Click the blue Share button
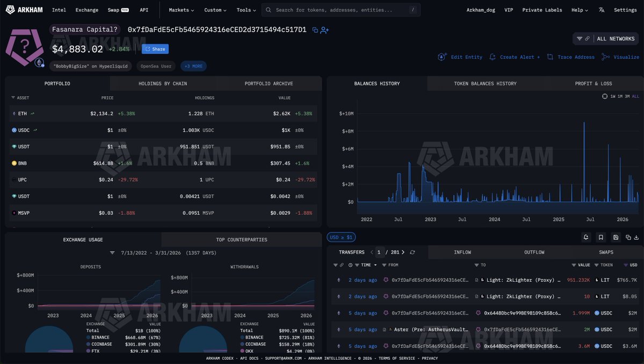Viewport: 644px width, 364px height. (x=155, y=49)
